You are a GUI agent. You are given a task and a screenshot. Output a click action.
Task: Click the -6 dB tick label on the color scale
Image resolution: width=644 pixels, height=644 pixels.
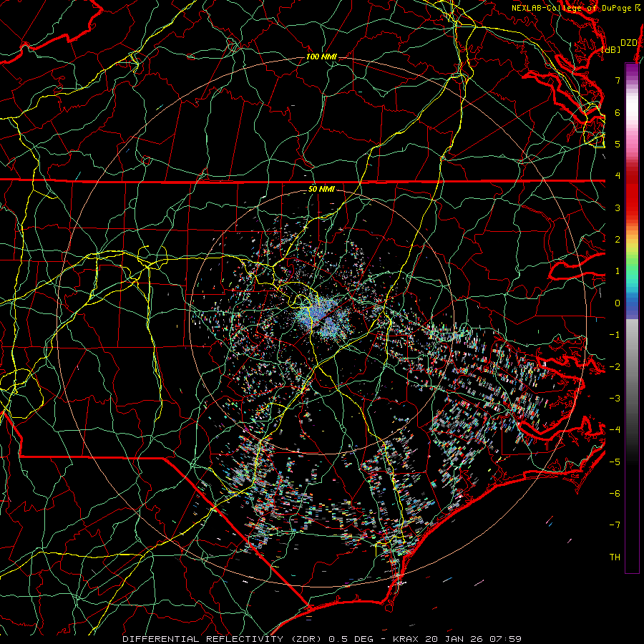(x=615, y=494)
